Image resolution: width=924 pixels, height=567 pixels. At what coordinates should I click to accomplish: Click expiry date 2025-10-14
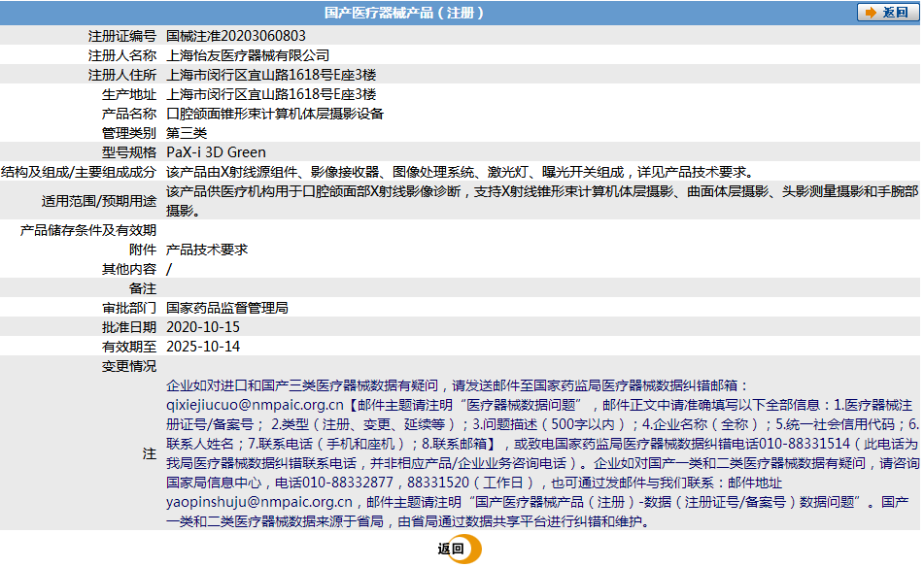[203, 347]
